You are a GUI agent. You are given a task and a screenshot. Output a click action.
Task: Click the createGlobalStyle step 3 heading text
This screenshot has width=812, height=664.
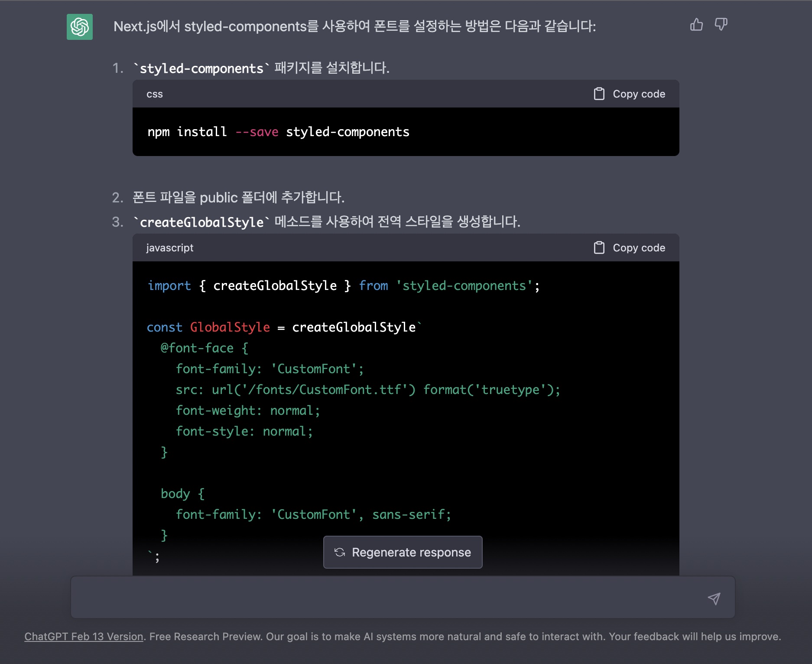pos(327,222)
